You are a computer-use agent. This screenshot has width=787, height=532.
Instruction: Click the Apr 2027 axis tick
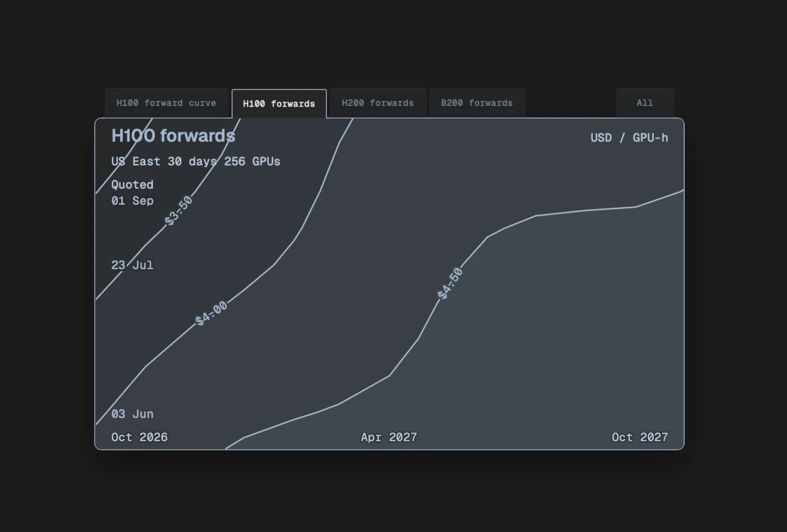[389, 437]
